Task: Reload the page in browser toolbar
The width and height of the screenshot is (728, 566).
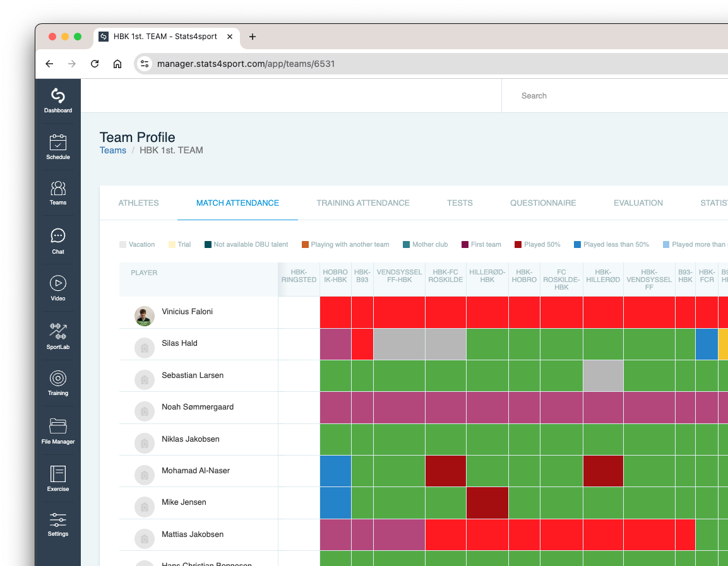Action: point(95,64)
